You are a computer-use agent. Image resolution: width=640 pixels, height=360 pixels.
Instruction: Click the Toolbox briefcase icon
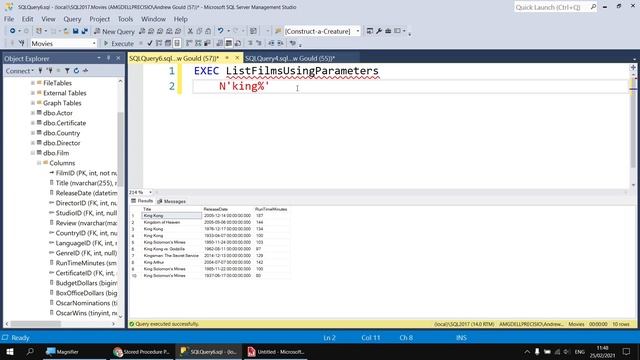388,31
